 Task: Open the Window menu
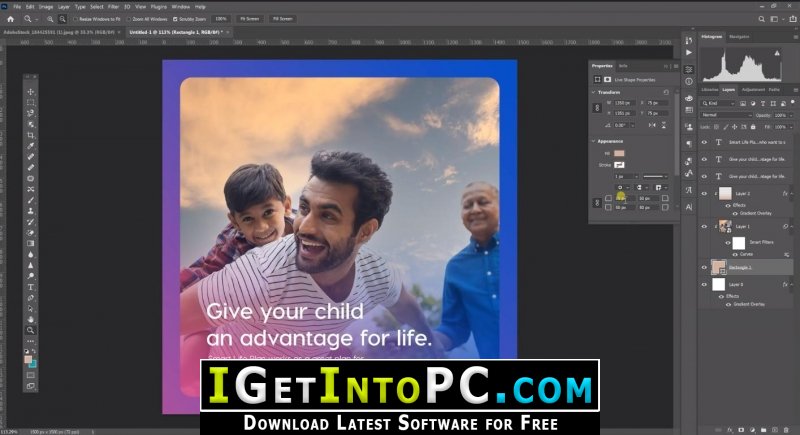[181, 7]
